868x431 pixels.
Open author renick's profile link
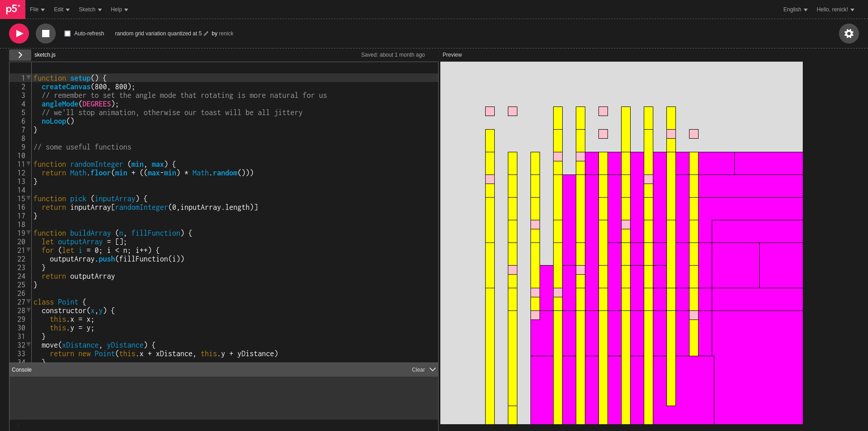(226, 34)
